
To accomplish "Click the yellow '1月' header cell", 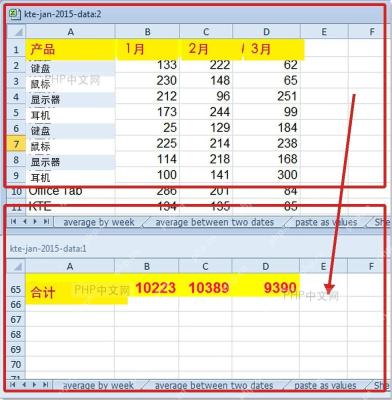I will [x=147, y=49].
